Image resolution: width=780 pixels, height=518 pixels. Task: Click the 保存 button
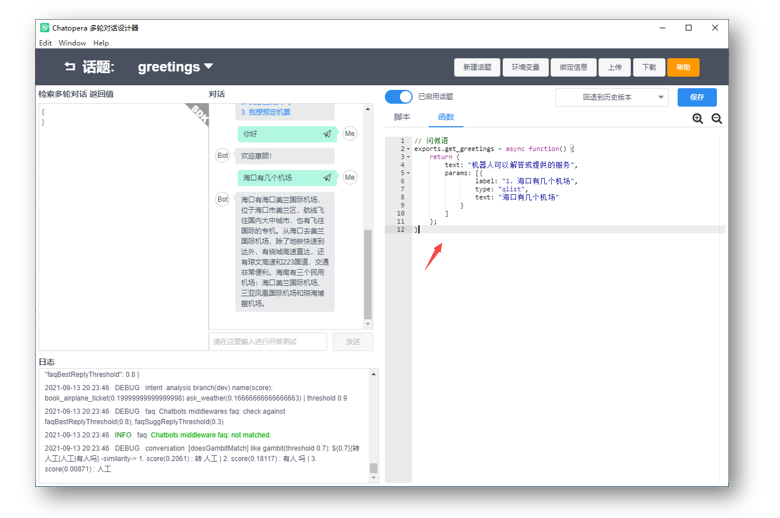[696, 97]
